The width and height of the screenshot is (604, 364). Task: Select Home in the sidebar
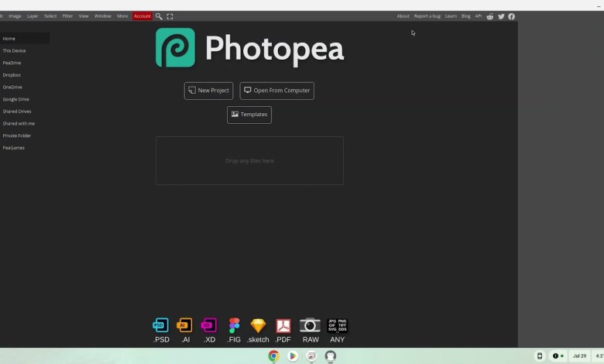(25, 39)
